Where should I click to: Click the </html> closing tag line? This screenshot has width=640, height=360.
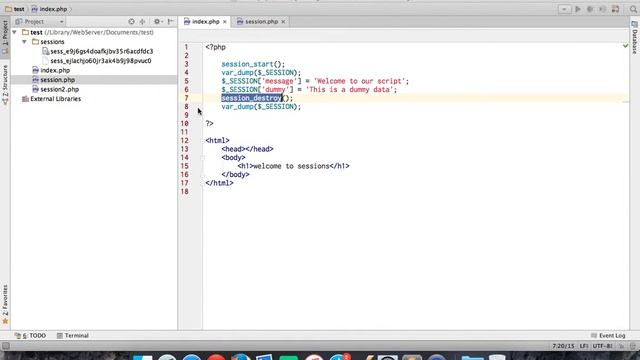[219, 183]
